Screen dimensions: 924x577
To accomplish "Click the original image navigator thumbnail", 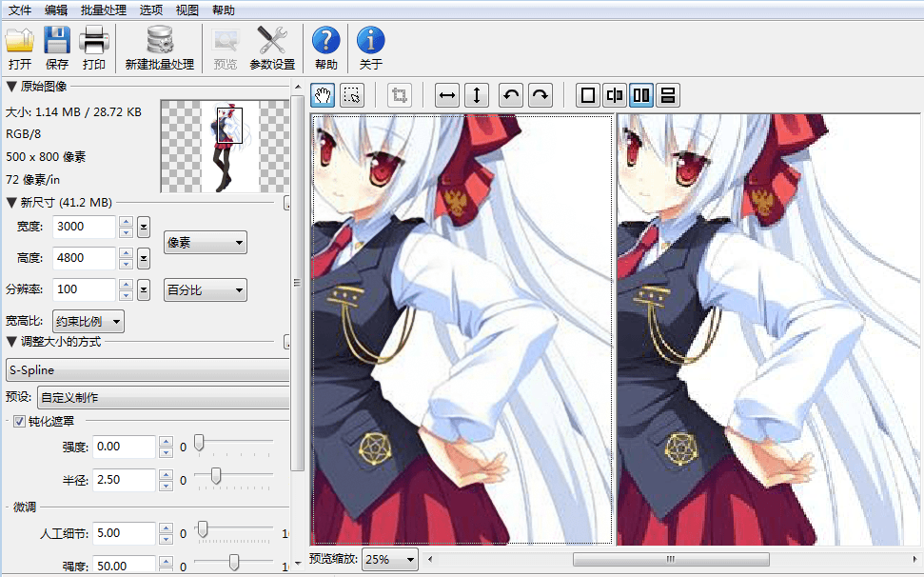I will pyautogui.click(x=225, y=147).
